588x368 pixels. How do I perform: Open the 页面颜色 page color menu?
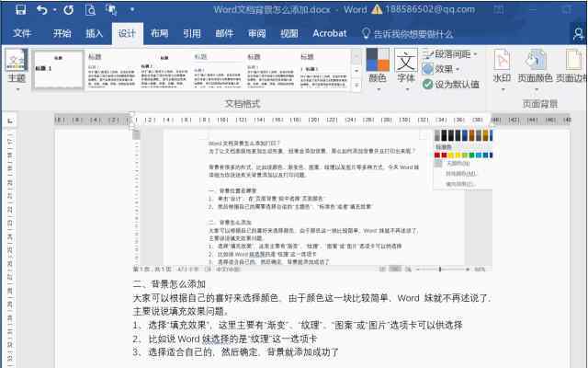click(x=536, y=68)
